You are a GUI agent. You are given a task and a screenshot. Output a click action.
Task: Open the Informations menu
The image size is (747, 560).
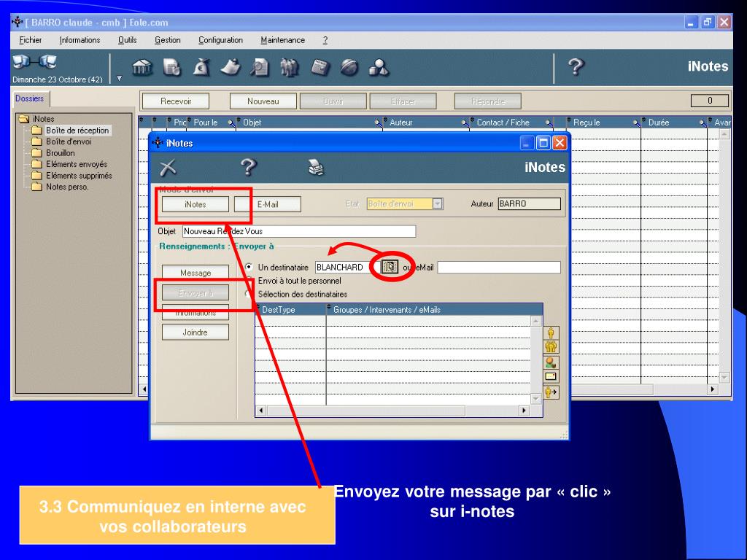tap(80, 40)
